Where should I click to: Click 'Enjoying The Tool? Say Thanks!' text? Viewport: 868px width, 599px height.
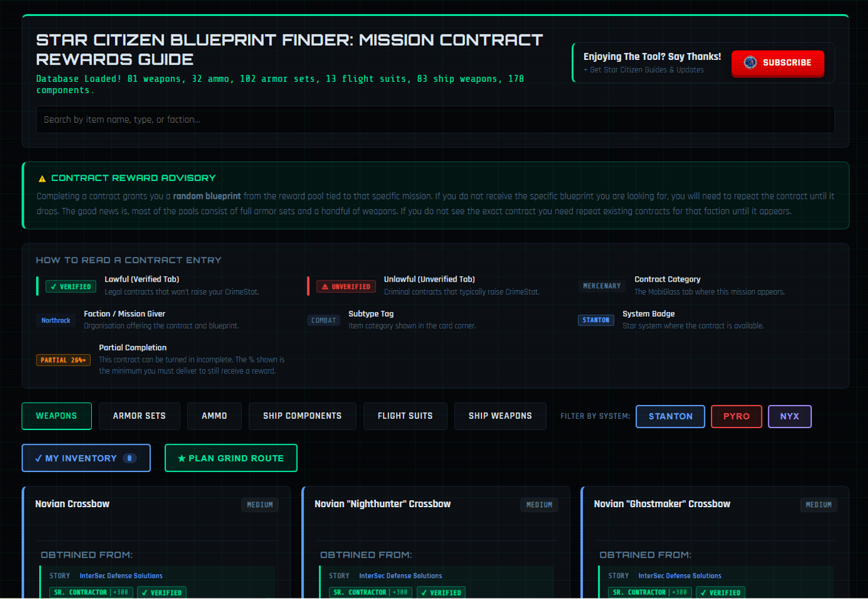(x=652, y=57)
